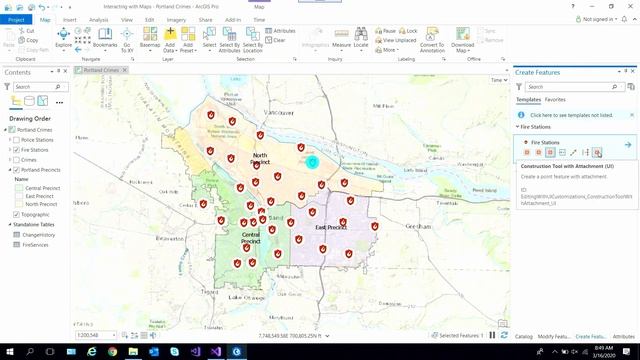Pause map drawing in status bar

pyautogui.click(x=492, y=335)
